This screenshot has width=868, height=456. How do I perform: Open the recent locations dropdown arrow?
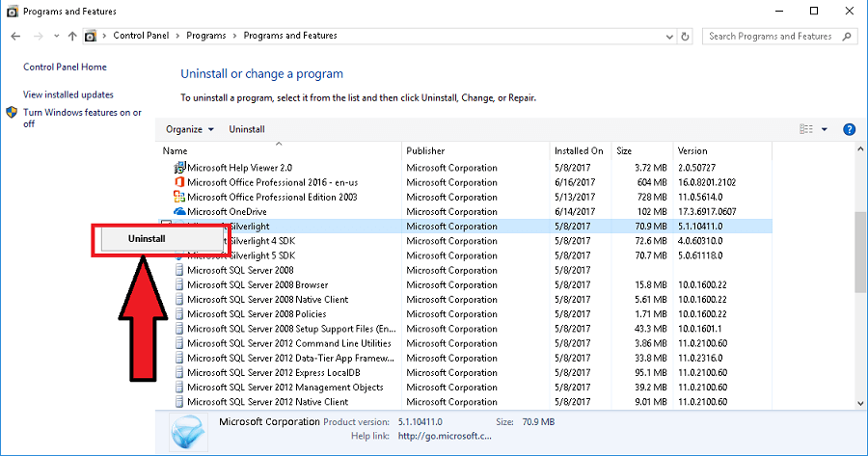pyautogui.click(x=57, y=36)
